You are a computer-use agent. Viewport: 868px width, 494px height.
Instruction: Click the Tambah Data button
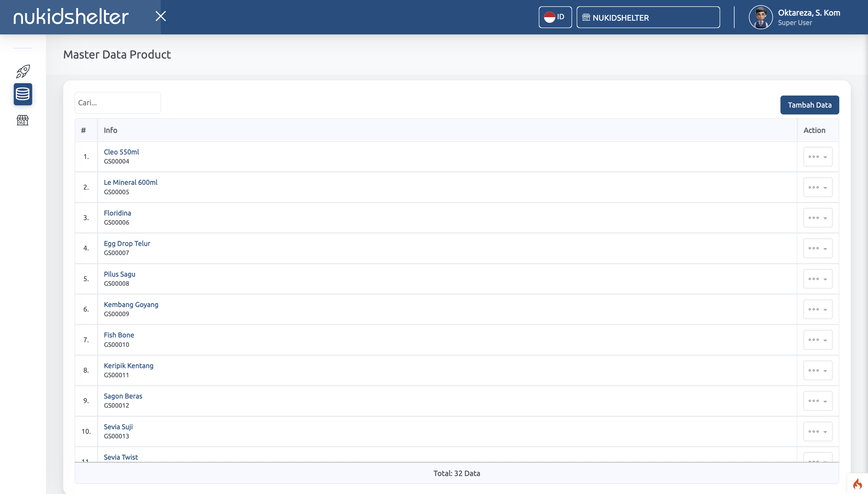click(x=809, y=105)
